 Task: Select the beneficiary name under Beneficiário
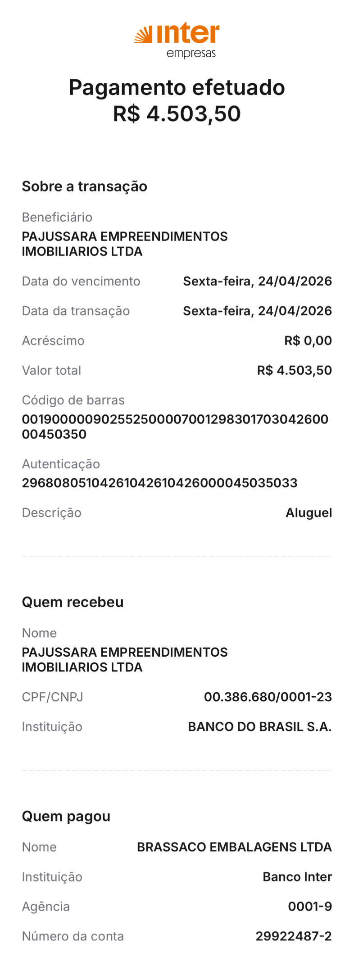coord(124,244)
